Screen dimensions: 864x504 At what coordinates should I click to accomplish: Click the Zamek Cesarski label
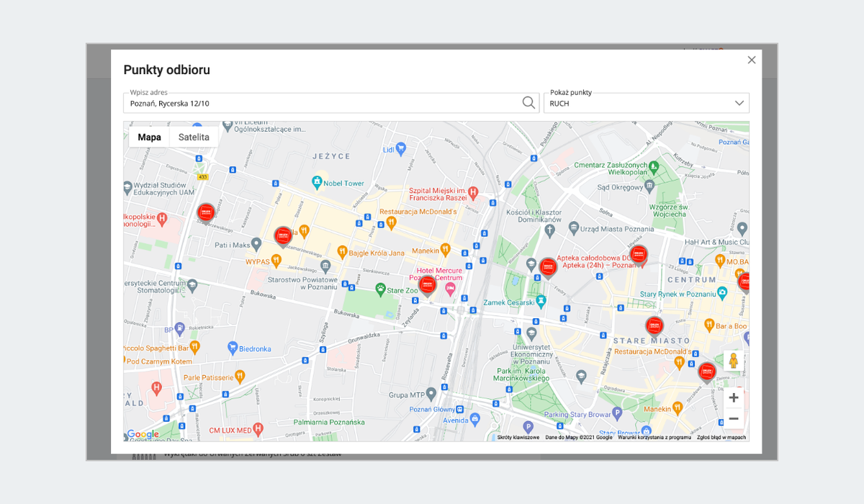coord(508,302)
